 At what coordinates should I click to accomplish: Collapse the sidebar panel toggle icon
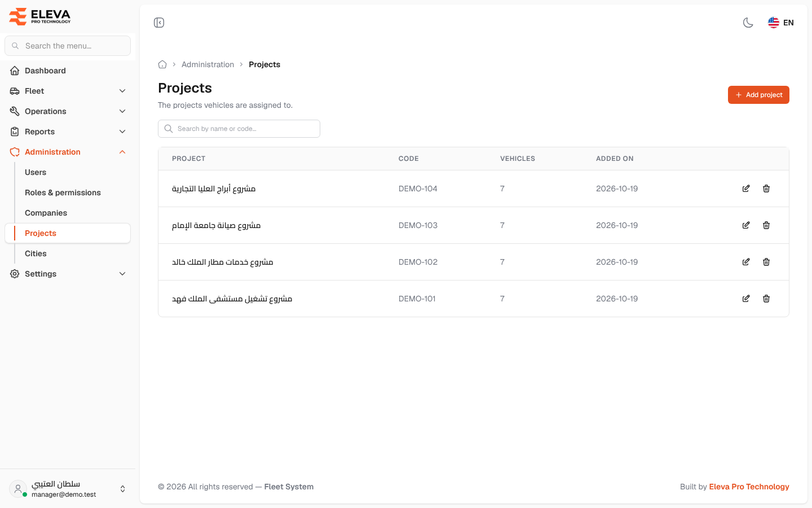(x=159, y=23)
